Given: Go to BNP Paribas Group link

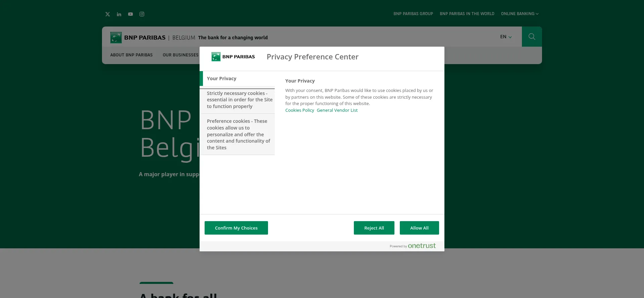Looking at the screenshot, I should 413,14.
